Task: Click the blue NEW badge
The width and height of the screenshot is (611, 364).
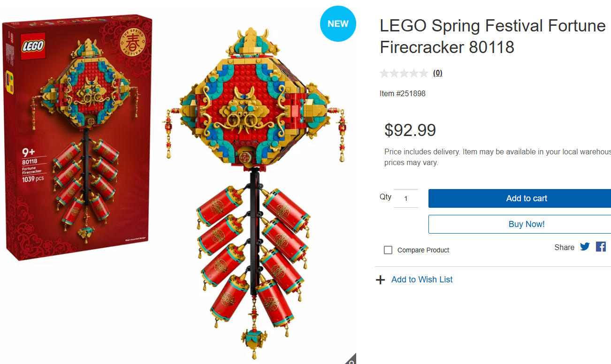Action: 338,23
